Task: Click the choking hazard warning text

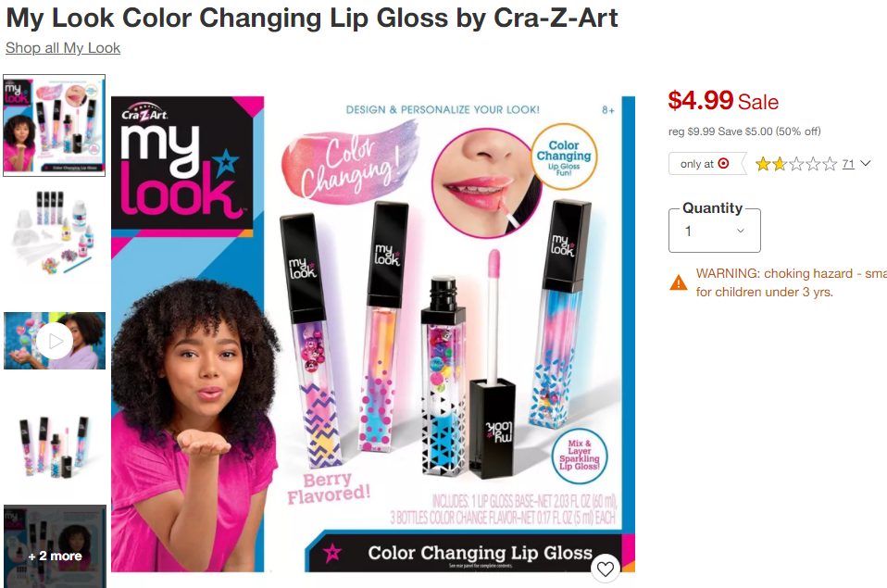Action: (791, 282)
